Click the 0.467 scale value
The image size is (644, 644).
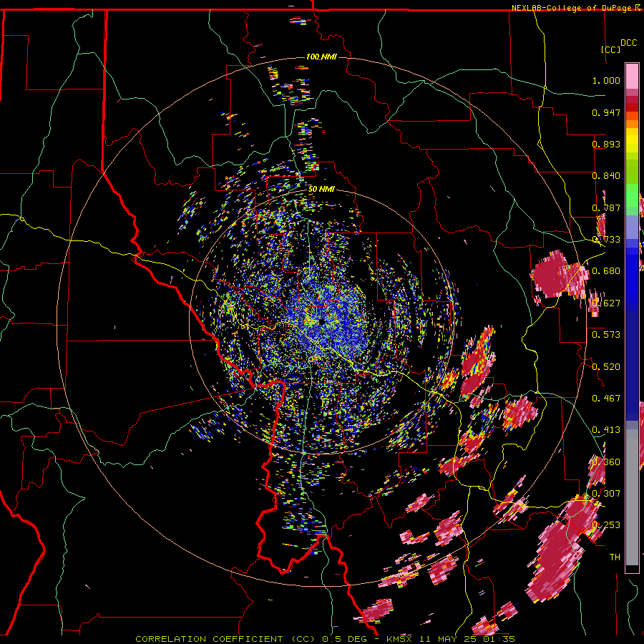pyautogui.click(x=606, y=399)
